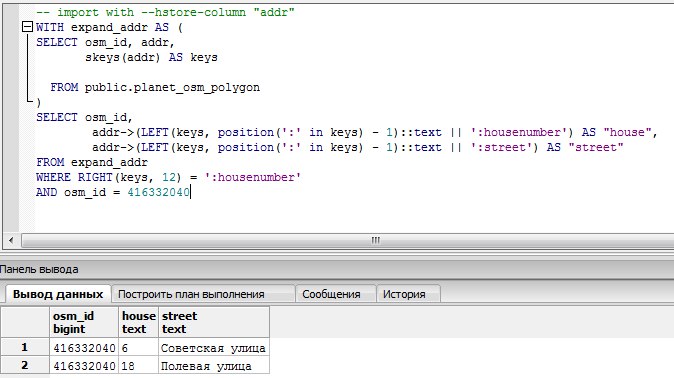Viewport: 674px width, 378px height.
Task: Click the house value 6 cell
Action: click(x=138, y=347)
